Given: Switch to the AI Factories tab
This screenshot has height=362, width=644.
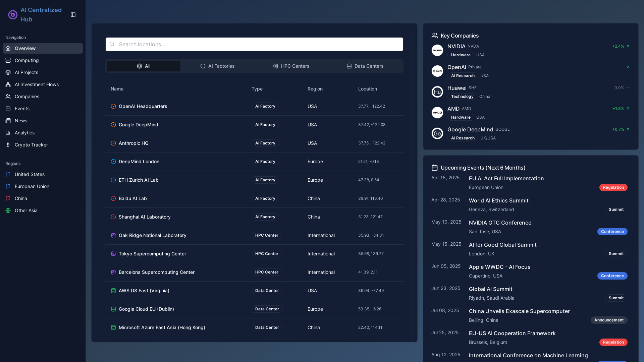Looking at the screenshot, I should click(217, 66).
